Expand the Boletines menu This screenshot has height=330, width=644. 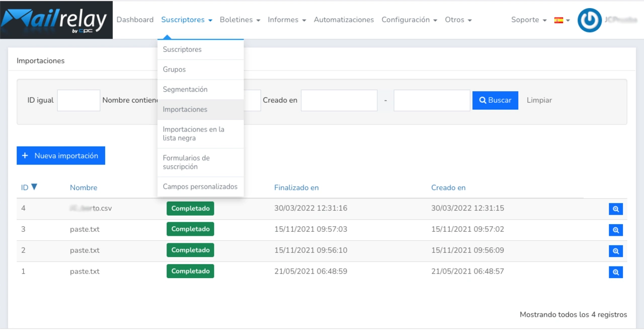pyautogui.click(x=240, y=20)
